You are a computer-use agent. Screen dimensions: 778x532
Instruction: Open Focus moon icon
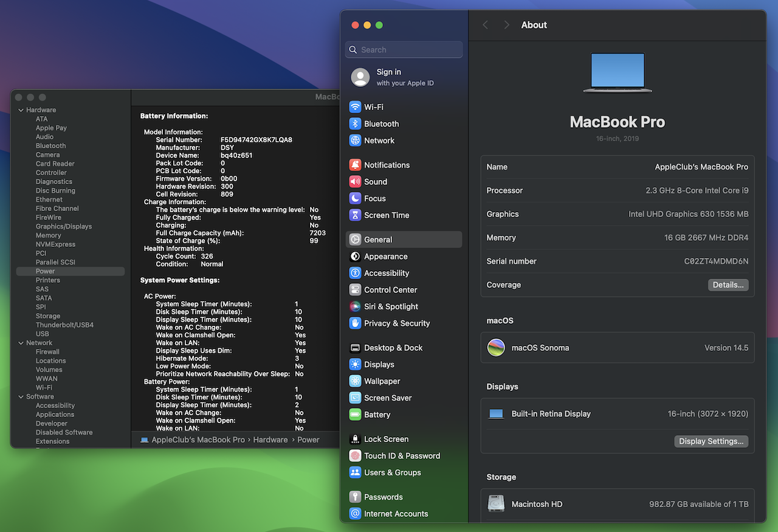(356, 198)
